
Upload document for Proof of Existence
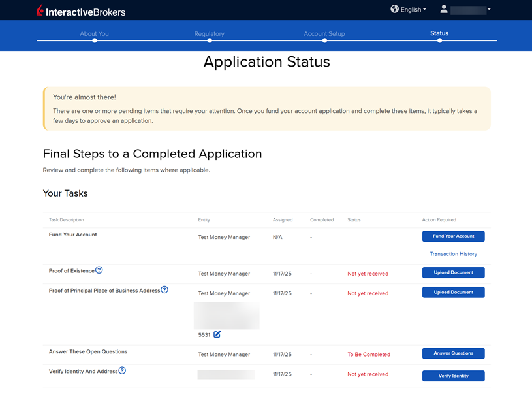[x=453, y=272]
